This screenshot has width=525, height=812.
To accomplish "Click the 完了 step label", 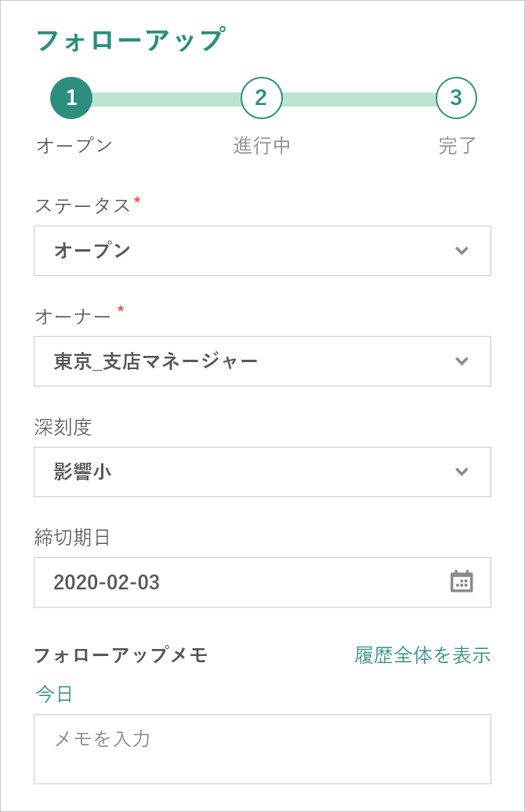I will coord(457,146).
